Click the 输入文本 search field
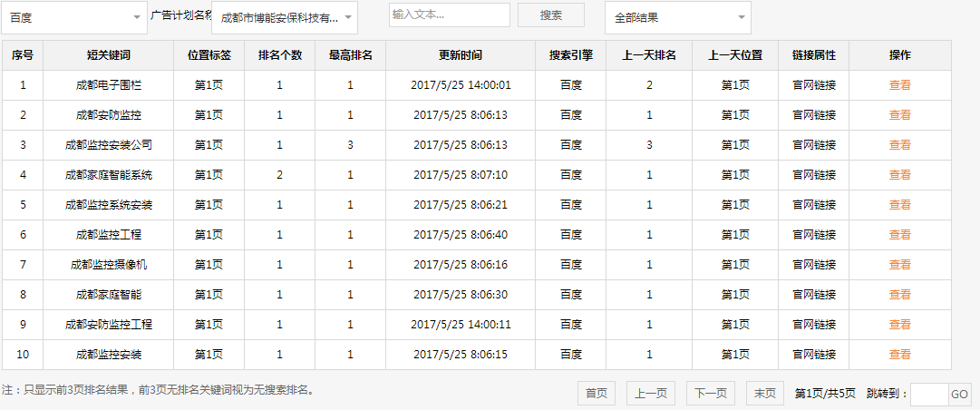Image resolution: width=980 pixels, height=410 pixels. (x=450, y=15)
